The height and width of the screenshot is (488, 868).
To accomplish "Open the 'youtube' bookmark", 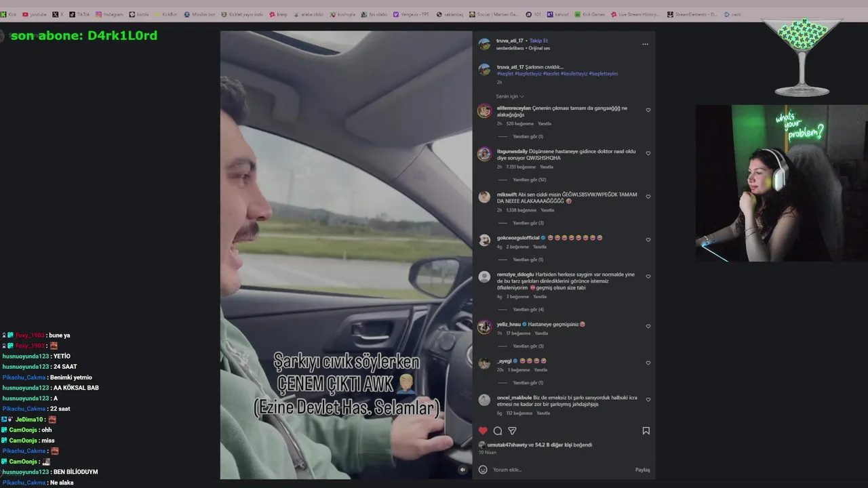I will pos(35,14).
